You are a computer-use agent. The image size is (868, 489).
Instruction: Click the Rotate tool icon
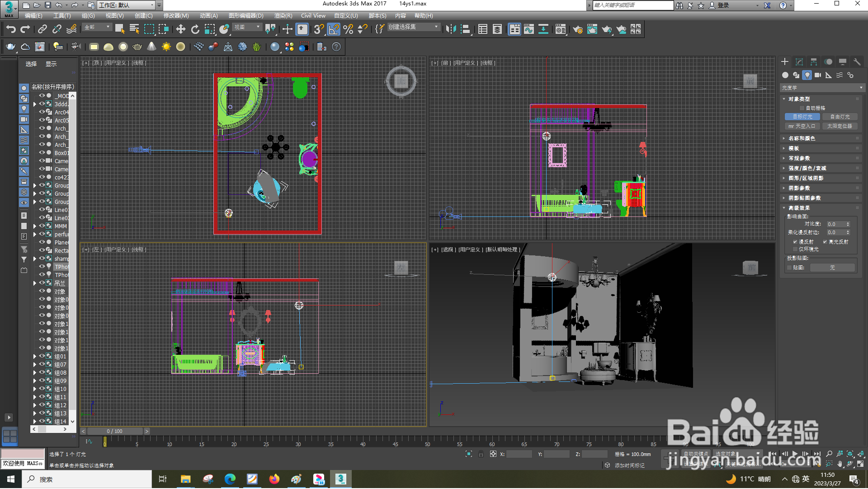pyautogui.click(x=195, y=29)
